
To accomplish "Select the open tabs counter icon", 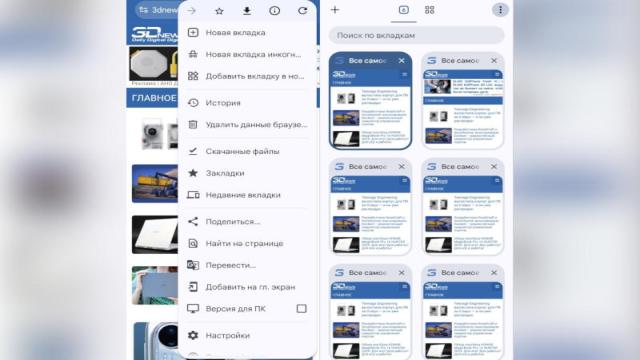I will tap(404, 10).
